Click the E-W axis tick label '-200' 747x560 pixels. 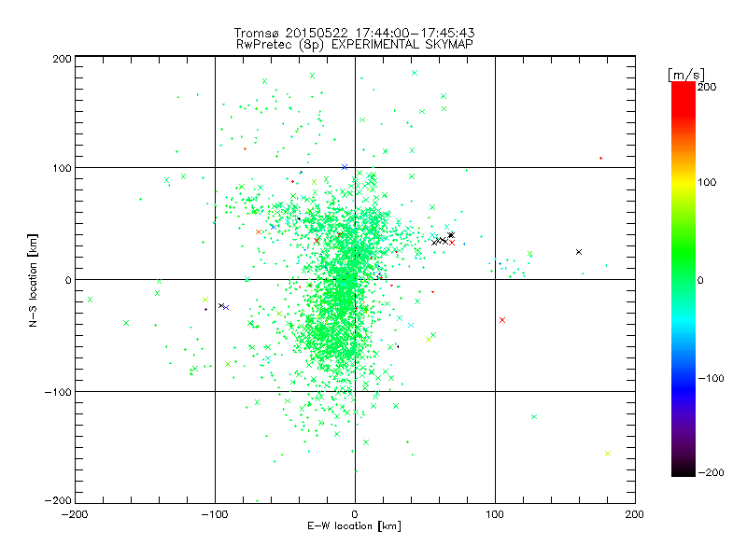(x=75, y=515)
